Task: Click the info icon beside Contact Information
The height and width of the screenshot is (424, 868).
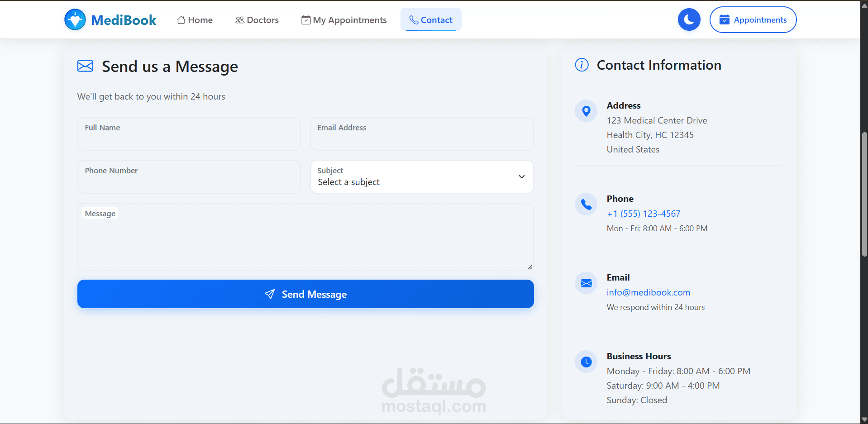Action: 582,65
